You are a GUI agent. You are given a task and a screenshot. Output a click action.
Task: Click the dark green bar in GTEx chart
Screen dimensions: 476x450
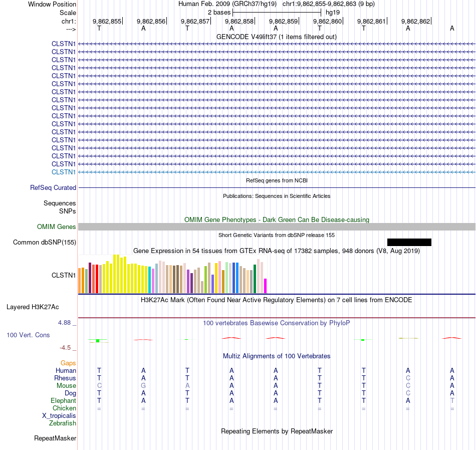coord(255,279)
